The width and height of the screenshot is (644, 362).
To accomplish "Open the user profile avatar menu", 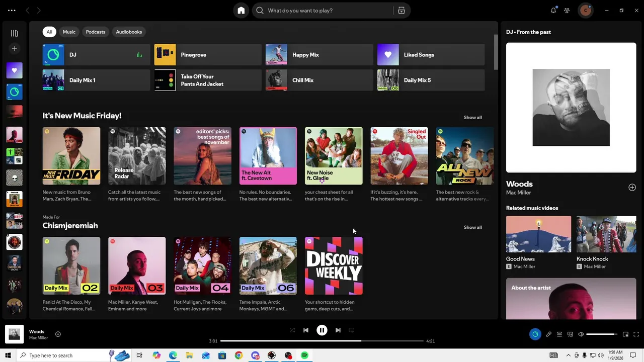I will pyautogui.click(x=585, y=11).
